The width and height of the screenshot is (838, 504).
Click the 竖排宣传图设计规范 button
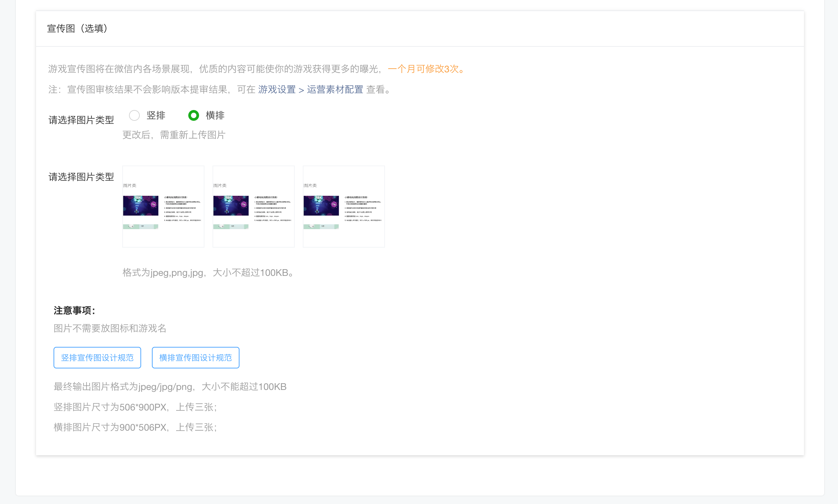[x=97, y=358]
